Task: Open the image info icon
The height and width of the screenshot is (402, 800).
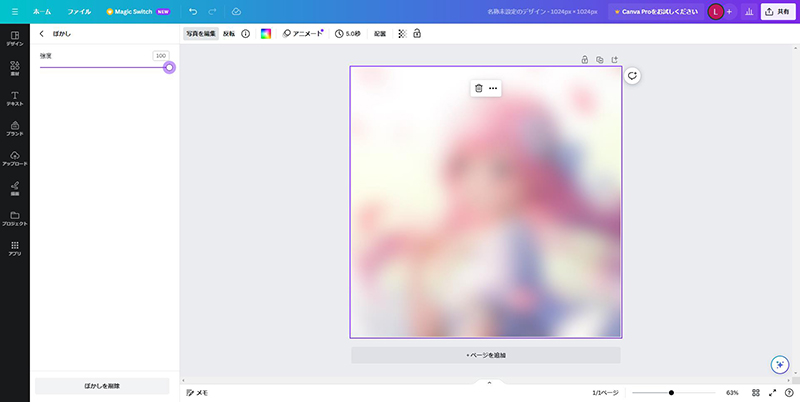Action: click(x=245, y=34)
